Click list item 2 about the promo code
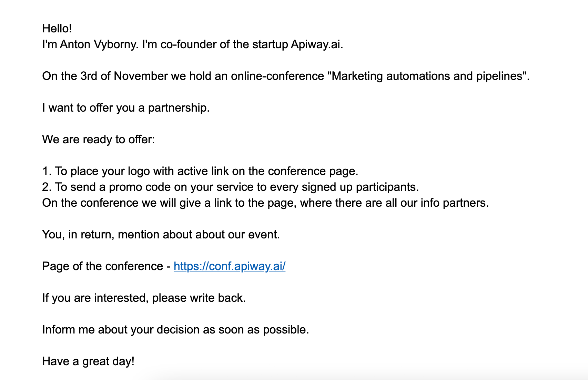This screenshot has height=380, width=588. click(230, 187)
